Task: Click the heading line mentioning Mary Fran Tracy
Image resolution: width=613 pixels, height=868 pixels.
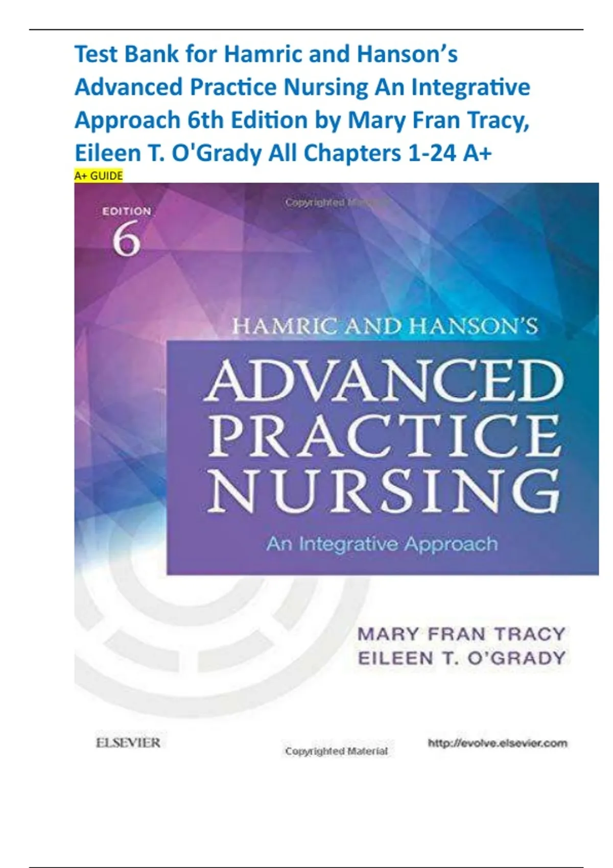Action: tap(302, 120)
